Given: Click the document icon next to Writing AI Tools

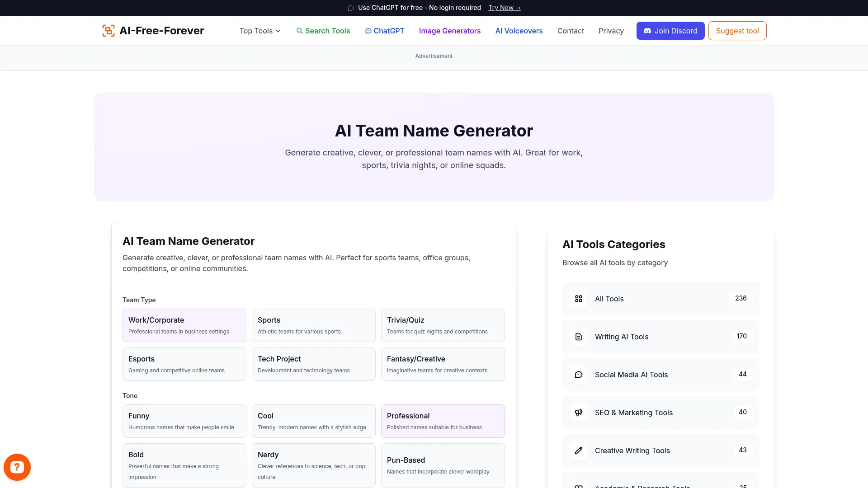Looking at the screenshot, I should pyautogui.click(x=578, y=337).
